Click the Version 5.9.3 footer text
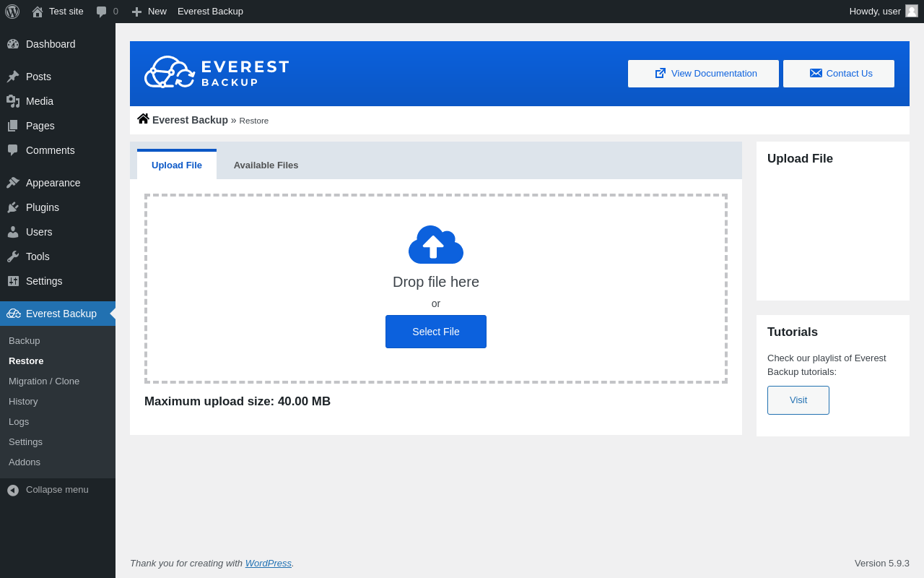 (x=882, y=564)
